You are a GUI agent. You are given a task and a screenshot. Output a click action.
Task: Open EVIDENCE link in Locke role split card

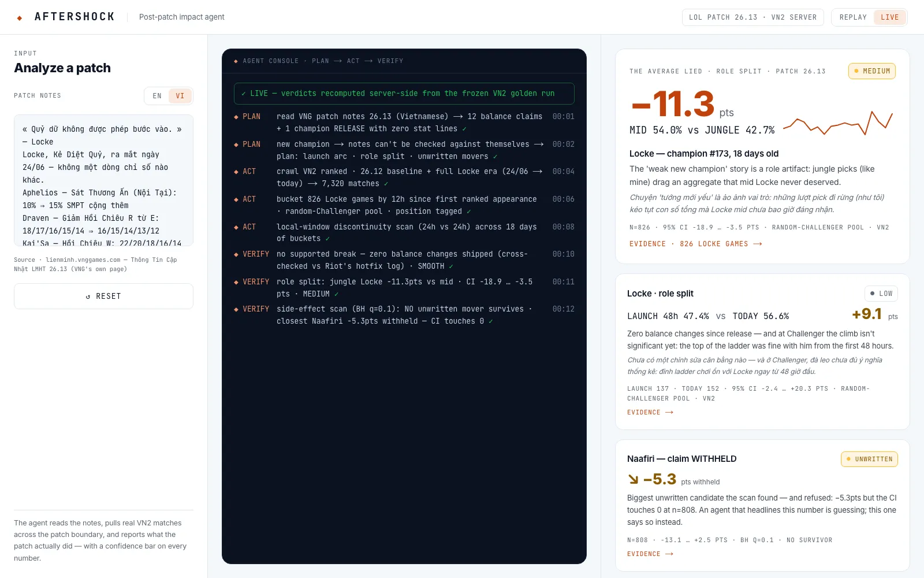pyautogui.click(x=650, y=412)
